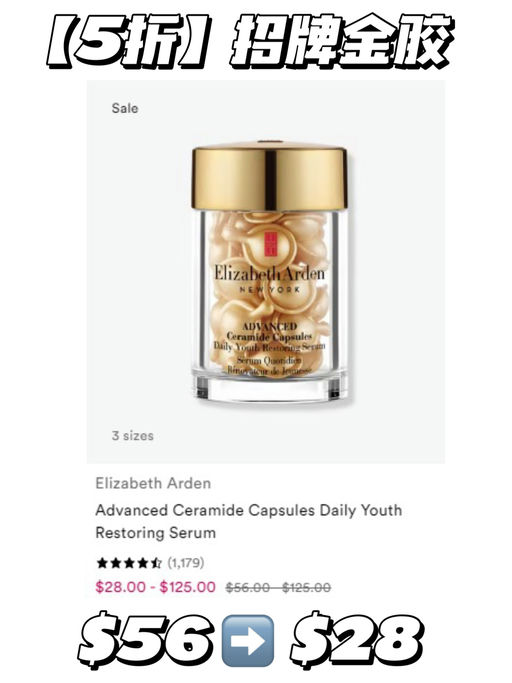The height and width of the screenshot is (683, 512).
Task: Click the red door logo on jar
Action: (x=270, y=244)
